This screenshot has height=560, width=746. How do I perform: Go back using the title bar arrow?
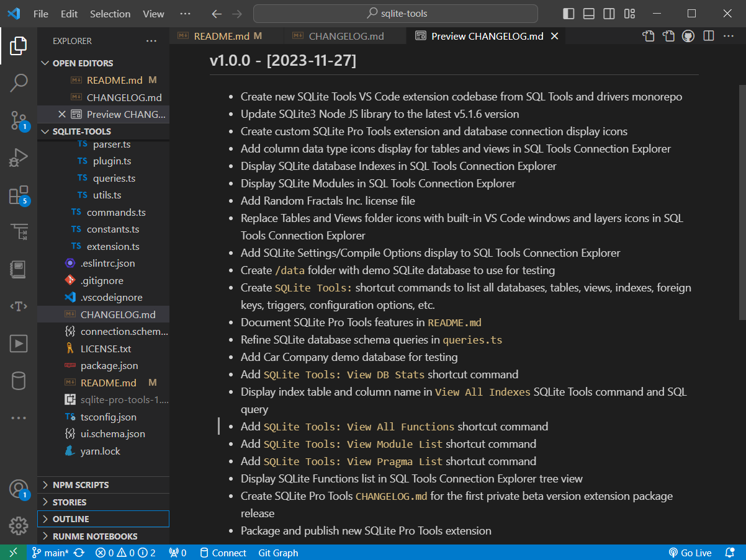(x=216, y=14)
